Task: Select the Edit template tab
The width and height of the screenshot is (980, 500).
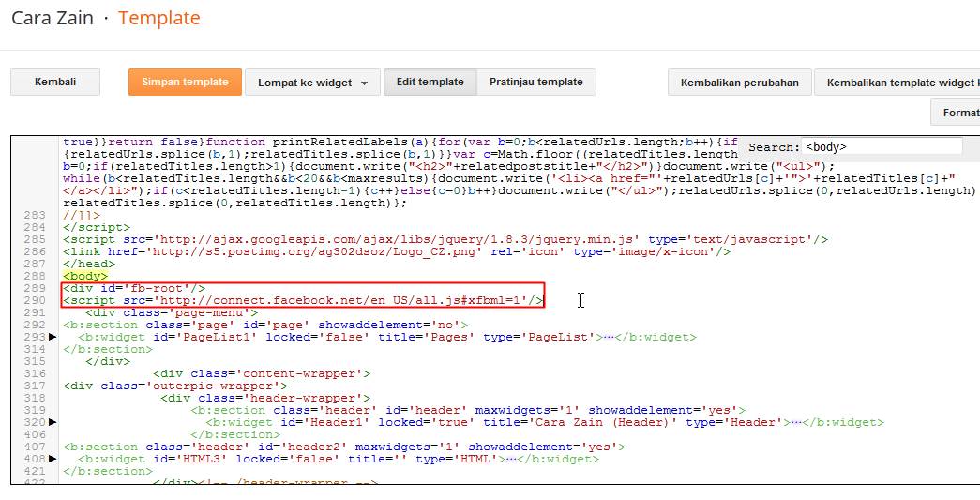Action: coord(430,82)
